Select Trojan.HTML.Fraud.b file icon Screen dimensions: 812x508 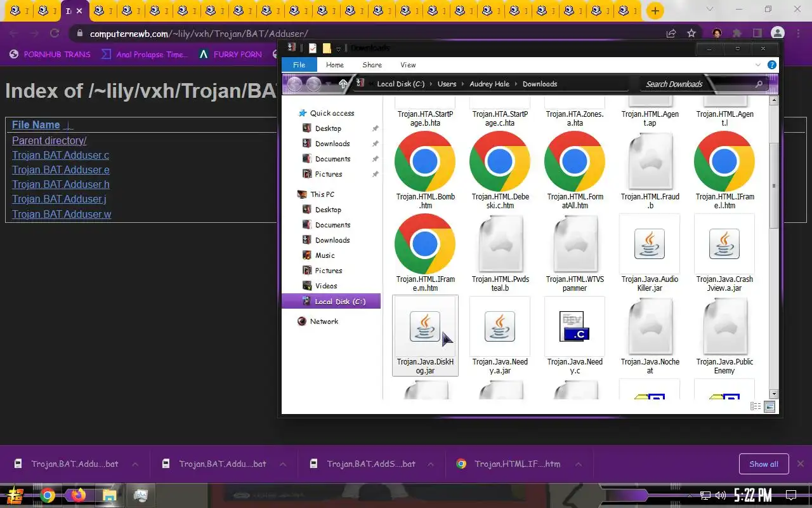point(650,161)
